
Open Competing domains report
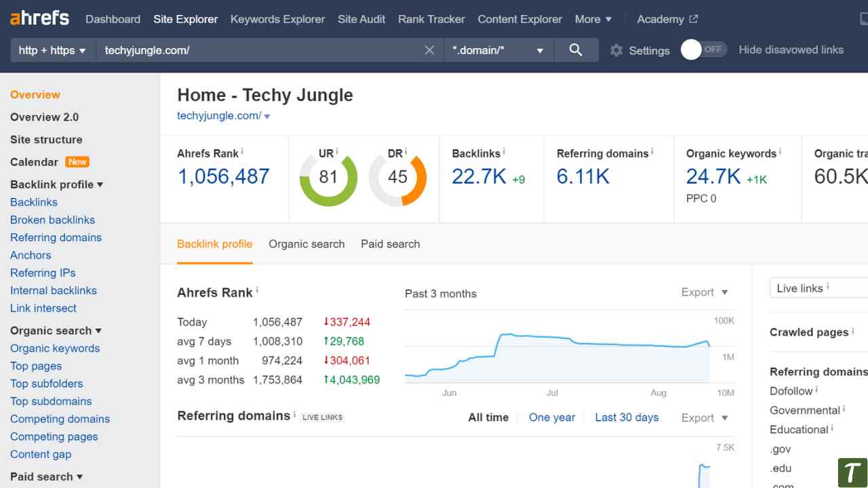(60, 419)
